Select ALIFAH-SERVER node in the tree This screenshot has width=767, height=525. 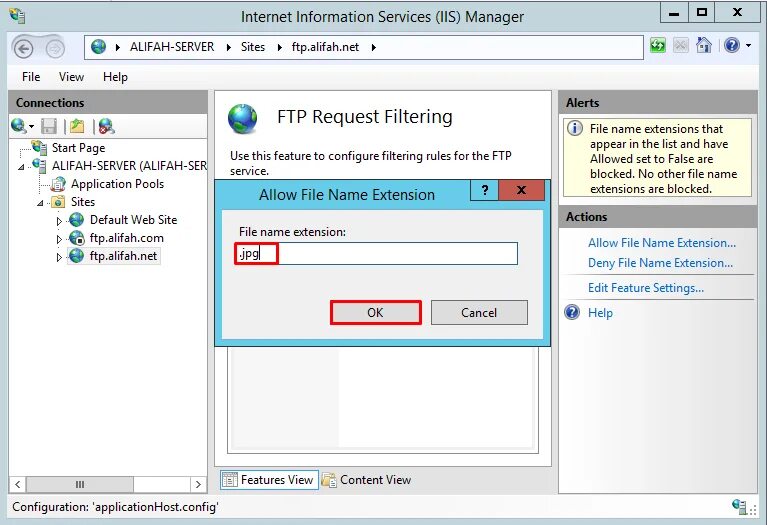[129, 166]
